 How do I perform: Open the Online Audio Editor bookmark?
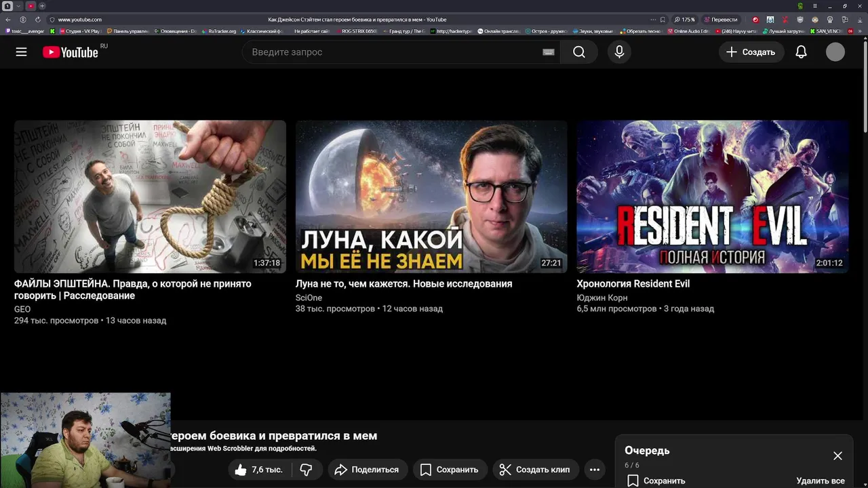(x=688, y=31)
